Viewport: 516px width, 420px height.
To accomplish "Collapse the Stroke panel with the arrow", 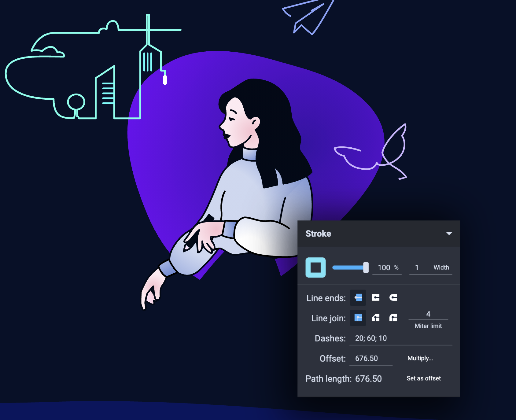I will [449, 234].
